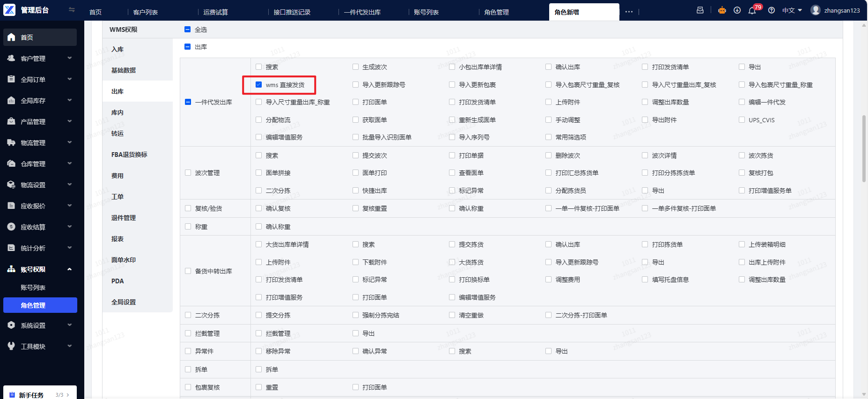Screen dimensions: 868x399
Task: Select the PDA permission category
Action: tap(138, 281)
